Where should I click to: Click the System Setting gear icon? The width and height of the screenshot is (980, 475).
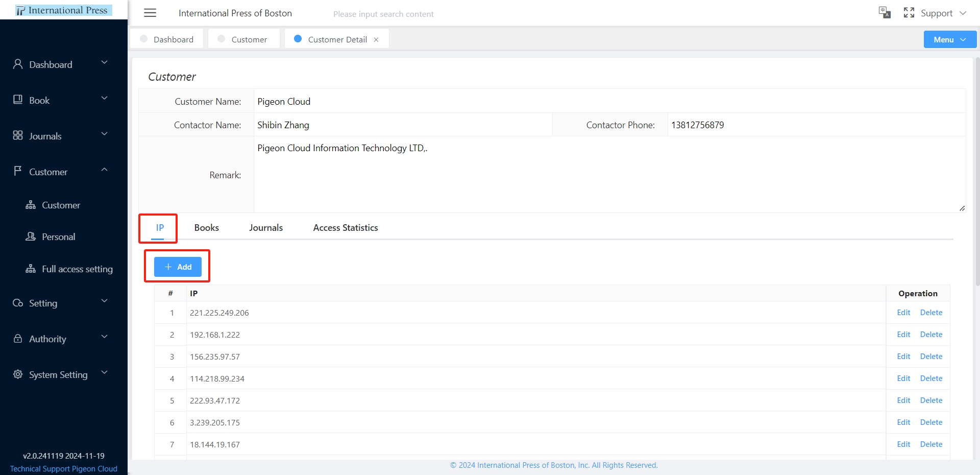point(18,374)
